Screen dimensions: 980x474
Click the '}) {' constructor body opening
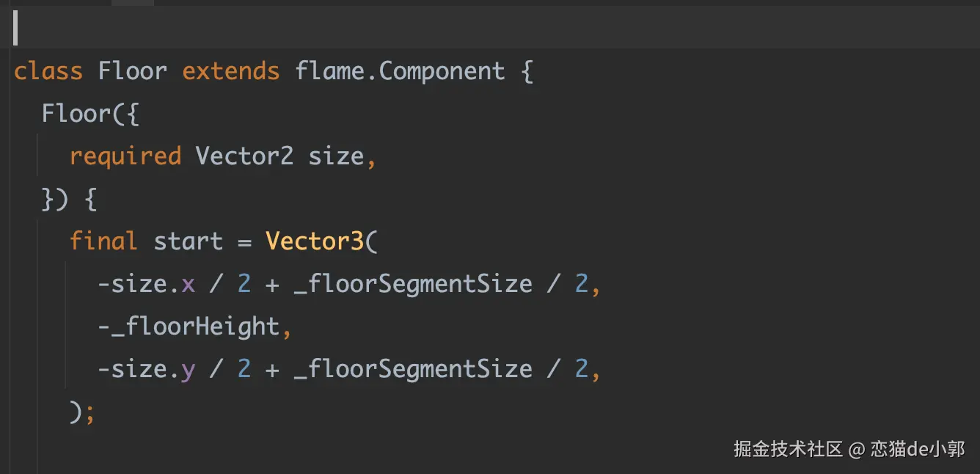(x=69, y=199)
